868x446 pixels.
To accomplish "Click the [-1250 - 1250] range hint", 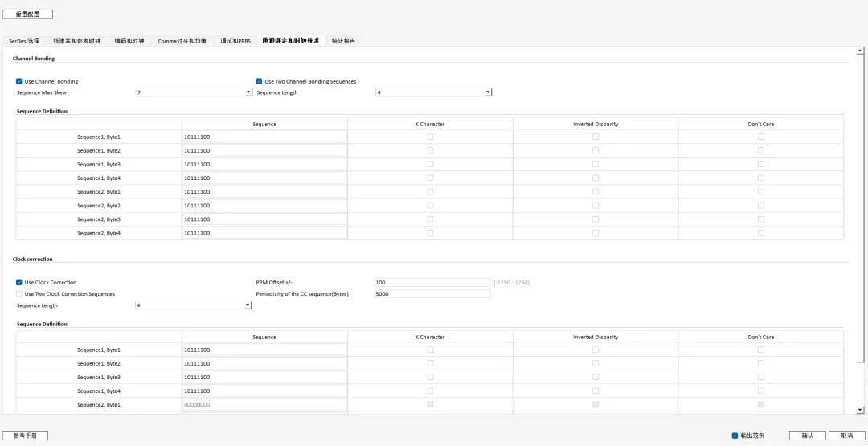I will [511, 282].
